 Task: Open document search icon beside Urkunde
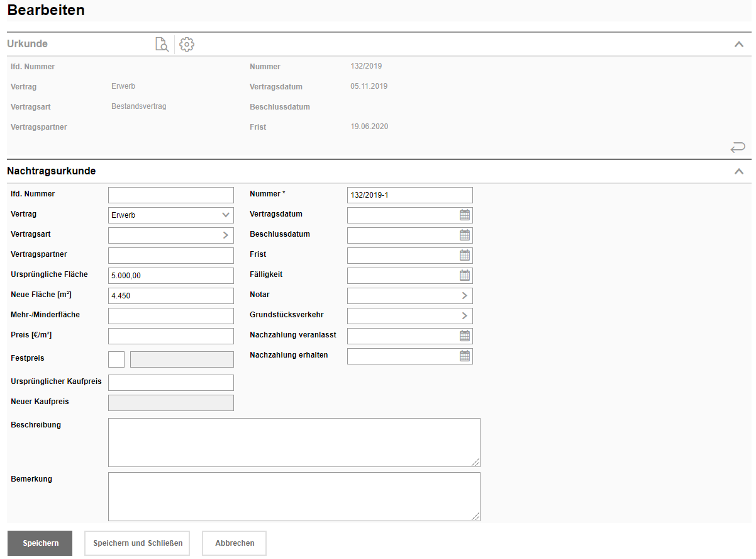(x=162, y=44)
